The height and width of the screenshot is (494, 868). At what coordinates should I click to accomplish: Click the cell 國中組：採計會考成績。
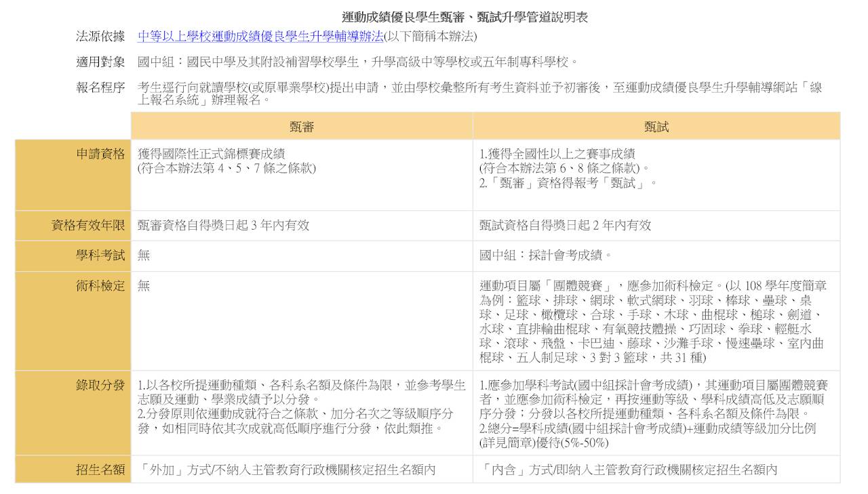[656, 256]
